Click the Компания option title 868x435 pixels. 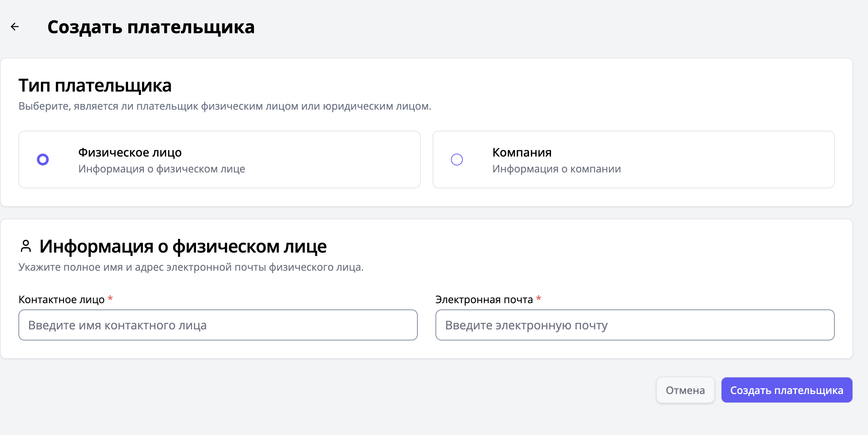coord(522,153)
